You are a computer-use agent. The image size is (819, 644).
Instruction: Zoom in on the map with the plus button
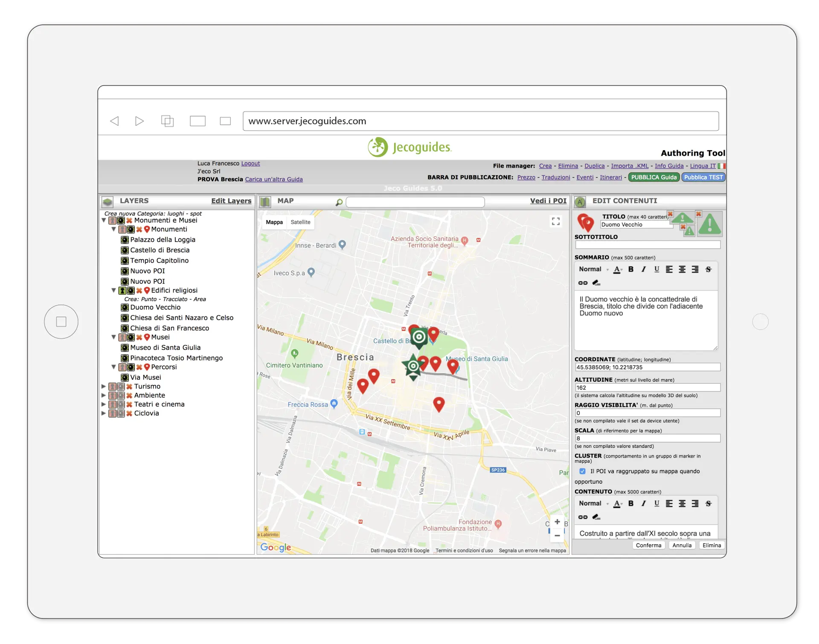pos(557,522)
